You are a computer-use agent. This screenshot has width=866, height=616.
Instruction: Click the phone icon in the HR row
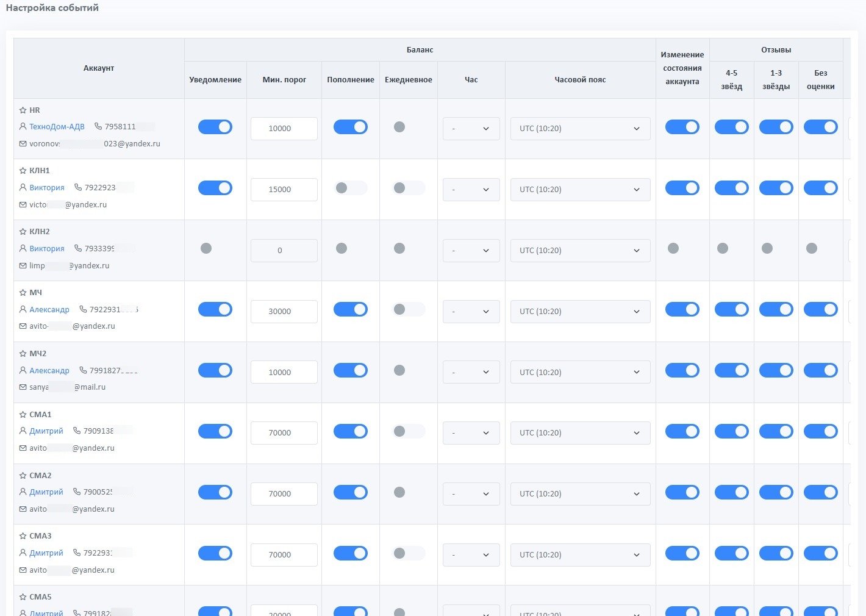click(98, 127)
